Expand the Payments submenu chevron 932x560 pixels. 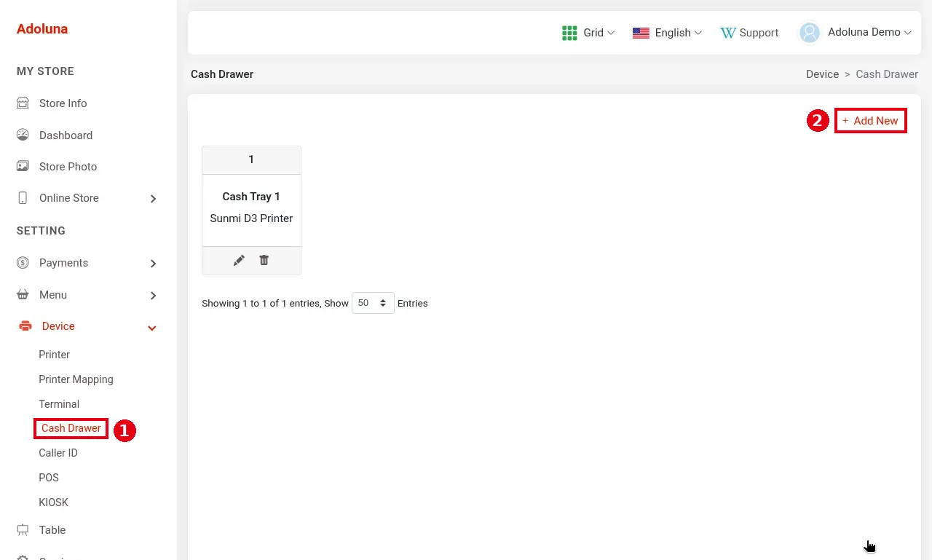coord(153,264)
